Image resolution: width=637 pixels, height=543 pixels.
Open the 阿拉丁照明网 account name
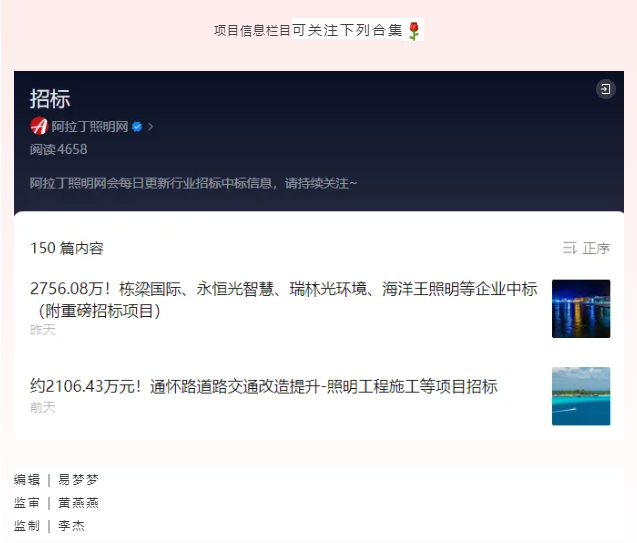pos(90,127)
